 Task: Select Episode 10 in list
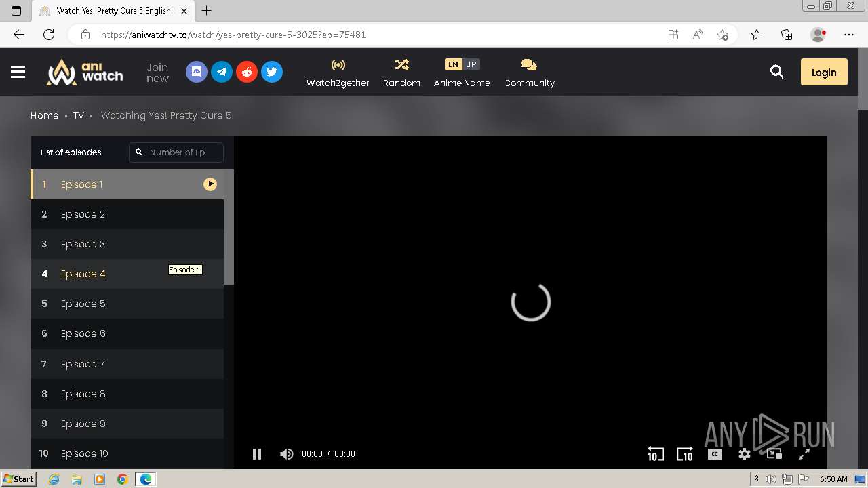127,453
